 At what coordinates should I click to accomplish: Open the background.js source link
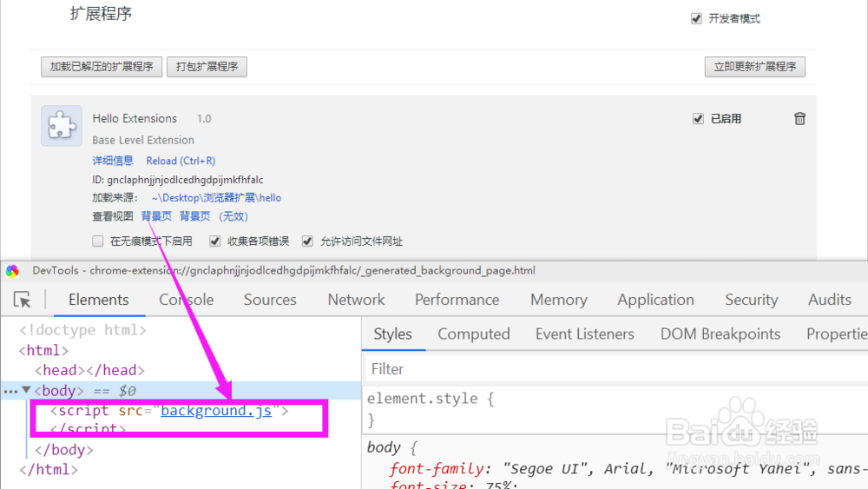pyautogui.click(x=216, y=410)
